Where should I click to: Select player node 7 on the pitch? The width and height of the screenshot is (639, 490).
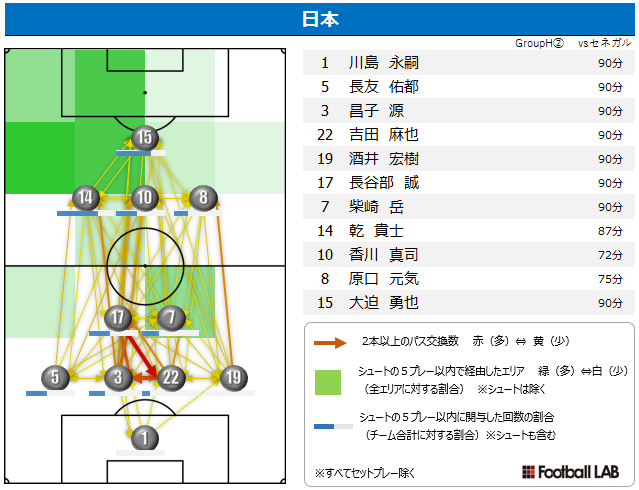point(171,318)
